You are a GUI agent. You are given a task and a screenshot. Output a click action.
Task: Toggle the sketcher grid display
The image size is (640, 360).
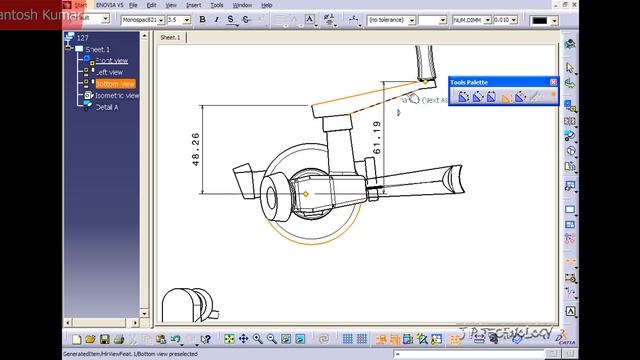[x=347, y=339]
